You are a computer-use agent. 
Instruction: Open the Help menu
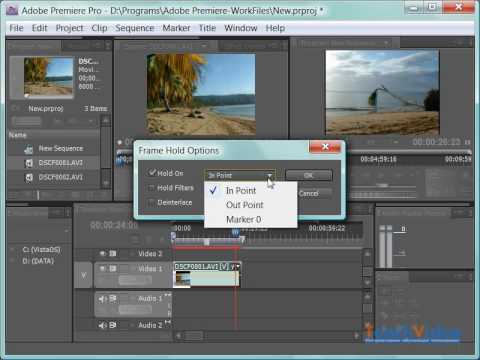[x=275, y=28]
